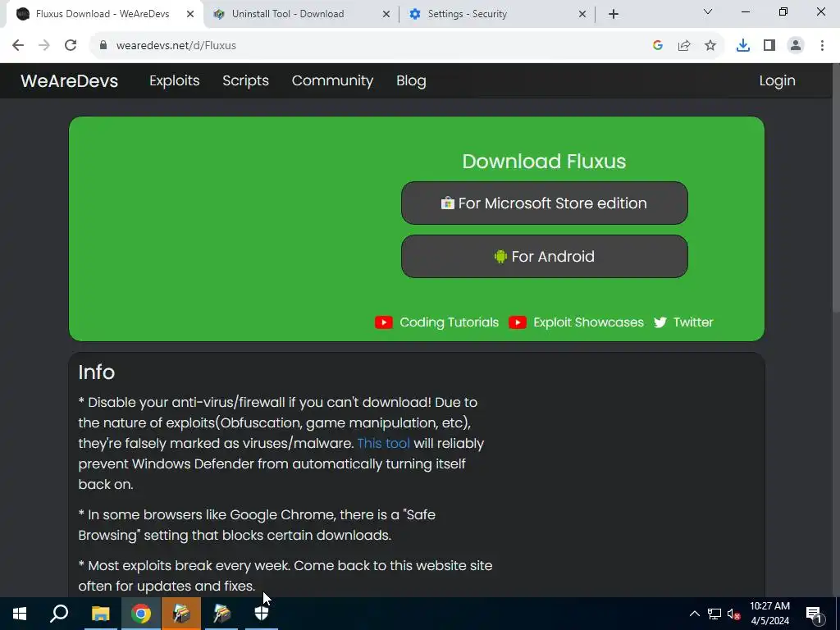Viewport: 840px width, 630px height.
Task: Click the Windows Security shield taskbar icon
Action: pos(262,614)
